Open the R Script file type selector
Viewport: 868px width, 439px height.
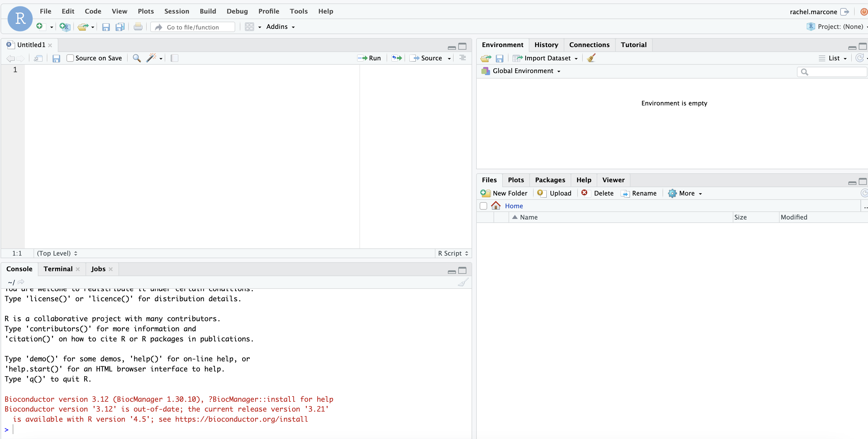tap(452, 253)
